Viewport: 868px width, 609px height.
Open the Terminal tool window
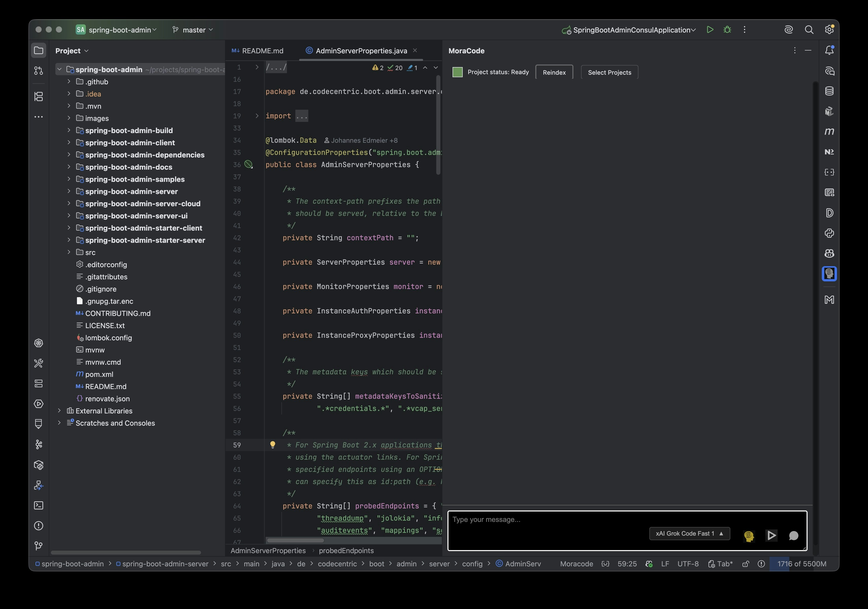(39, 505)
